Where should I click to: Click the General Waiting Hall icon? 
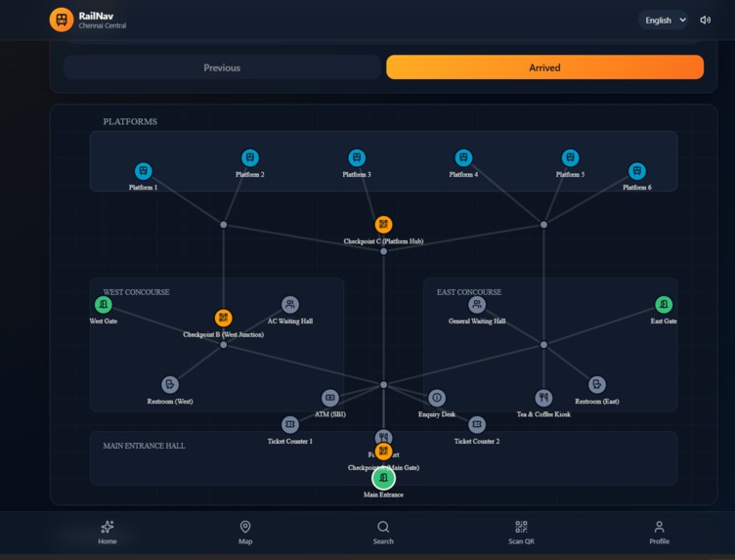pyautogui.click(x=477, y=305)
